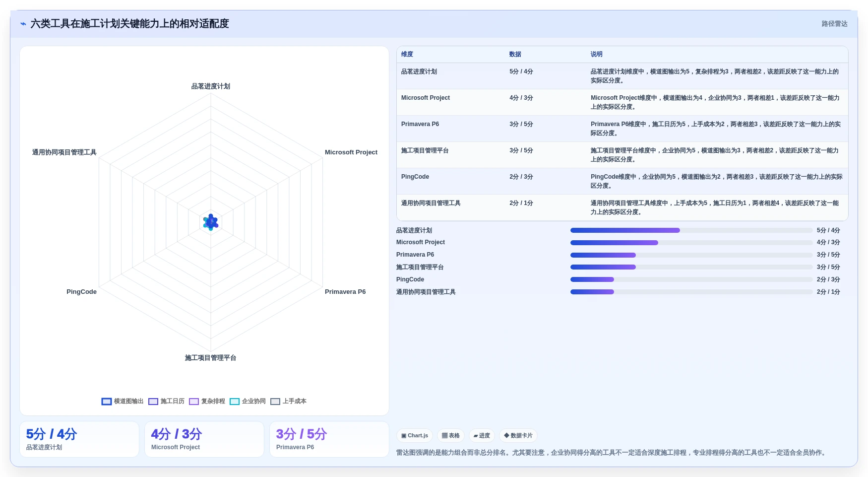Click the 施工项目管理平台 radar axis label
Image resolution: width=868 pixels, height=477 pixels.
(211, 358)
